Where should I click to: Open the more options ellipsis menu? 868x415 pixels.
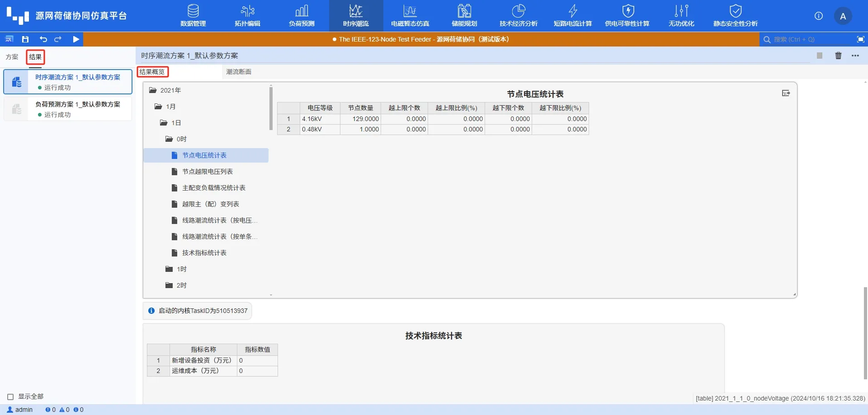tap(855, 56)
